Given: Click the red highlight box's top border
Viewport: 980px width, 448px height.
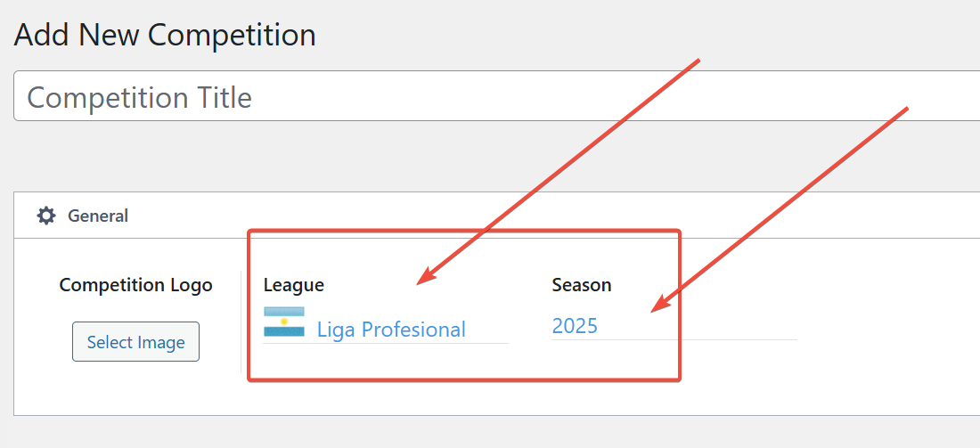Looking at the screenshot, I should 464,232.
